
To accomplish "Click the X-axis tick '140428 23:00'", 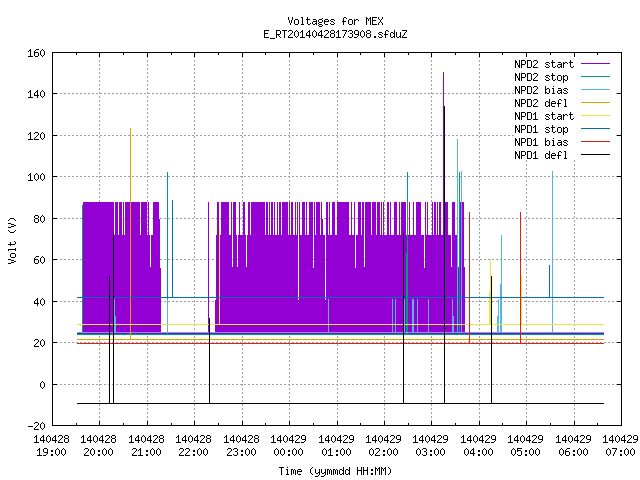I will tap(241, 446).
